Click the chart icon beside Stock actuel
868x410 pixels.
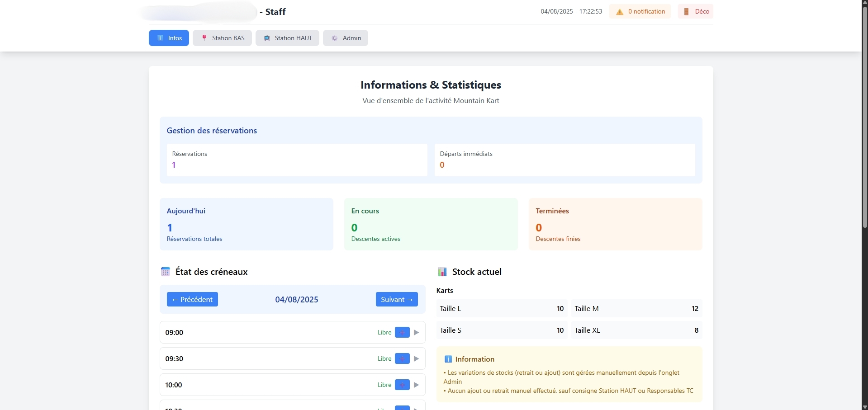point(442,272)
